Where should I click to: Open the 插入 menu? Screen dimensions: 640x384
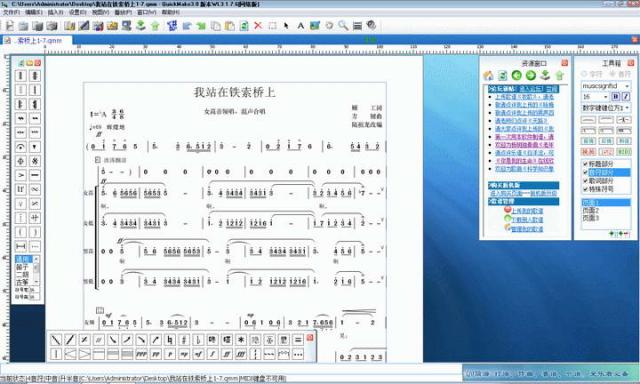(56, 12)
